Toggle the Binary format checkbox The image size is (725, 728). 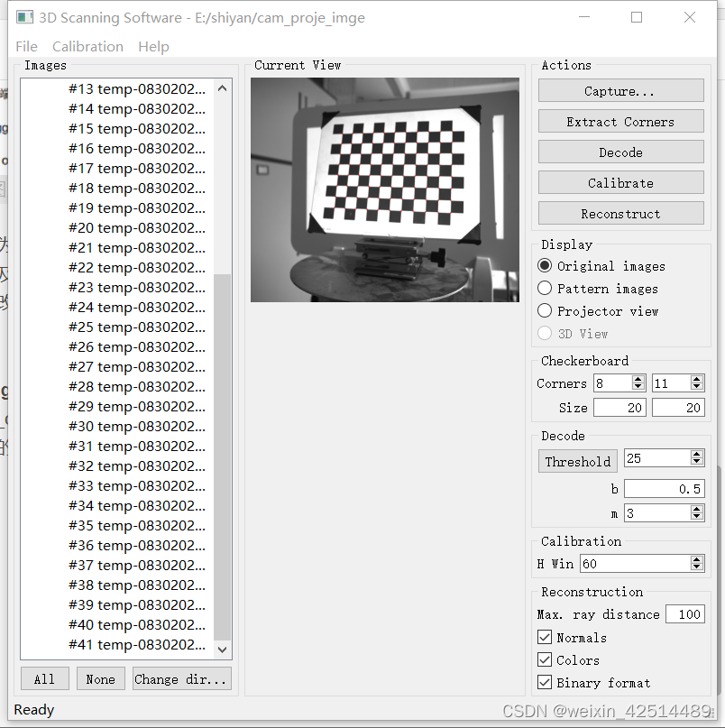point(545,683)
